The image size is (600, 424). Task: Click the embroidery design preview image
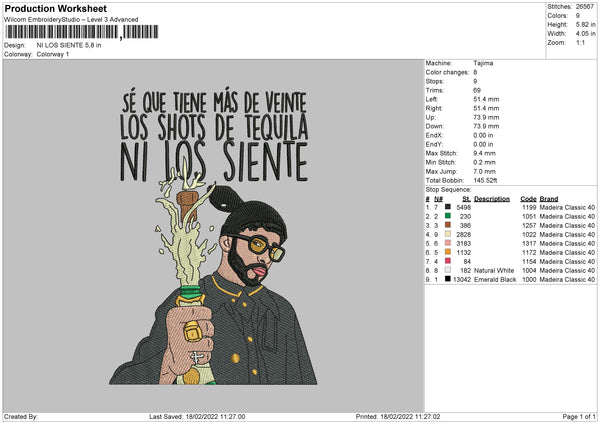213,237
